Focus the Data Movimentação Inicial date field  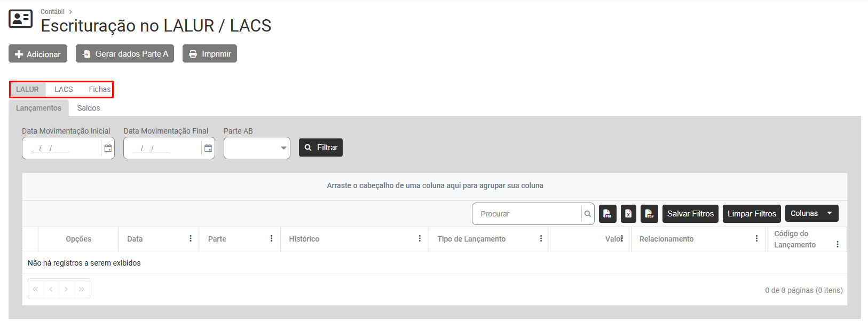coord(61,148)
